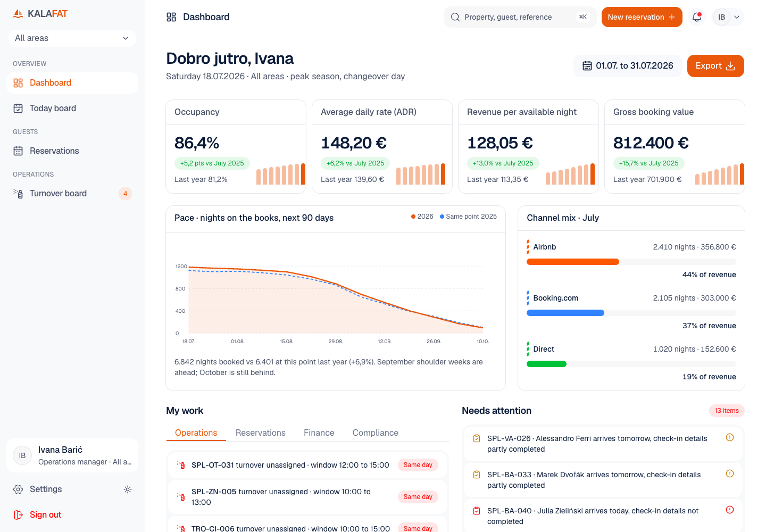Click the dashboard grid icon in header
Image resolution: width=766 pixels, height=532 pixels.
[x=171, y=17]
